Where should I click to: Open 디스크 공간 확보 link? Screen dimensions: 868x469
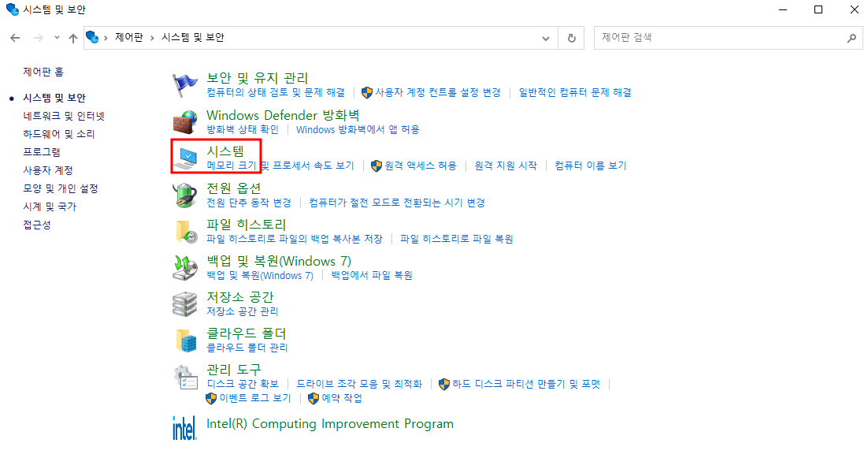[x=243, y=384]
